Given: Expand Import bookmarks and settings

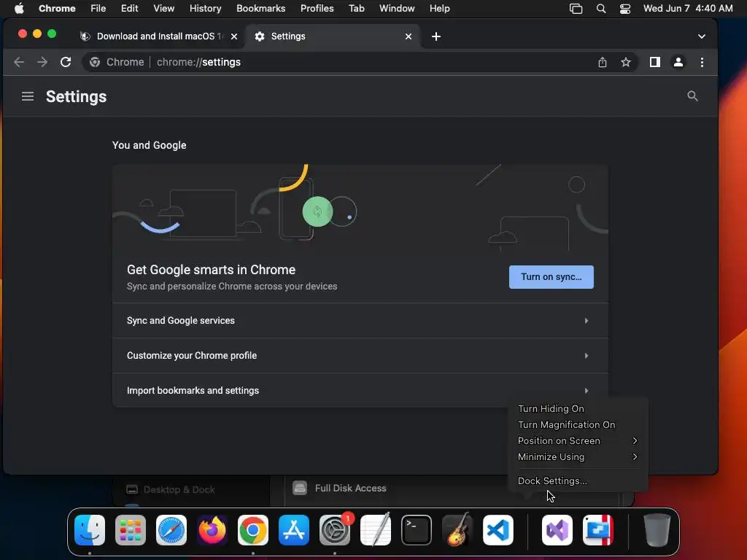Looking at the screenshot, I should tap(360, 391).
